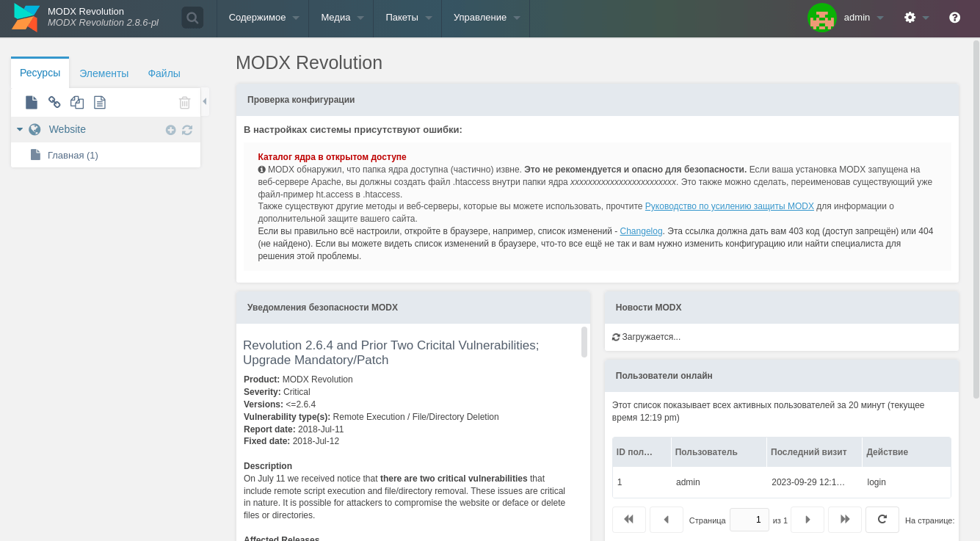Refresh the Website context tree

pyautogui.click(x=187, y=130)
